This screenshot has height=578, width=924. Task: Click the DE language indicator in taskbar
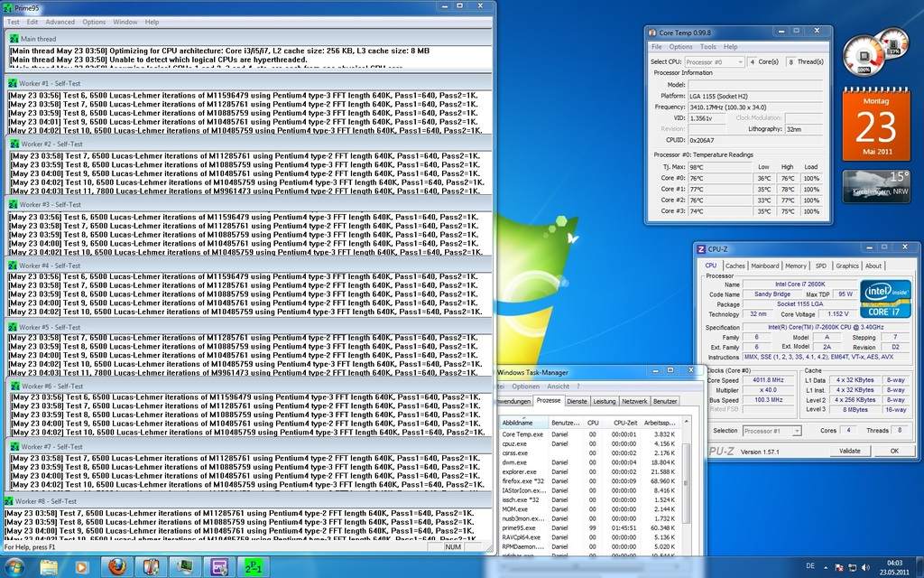pyautogui.click(x=810, y=567)
